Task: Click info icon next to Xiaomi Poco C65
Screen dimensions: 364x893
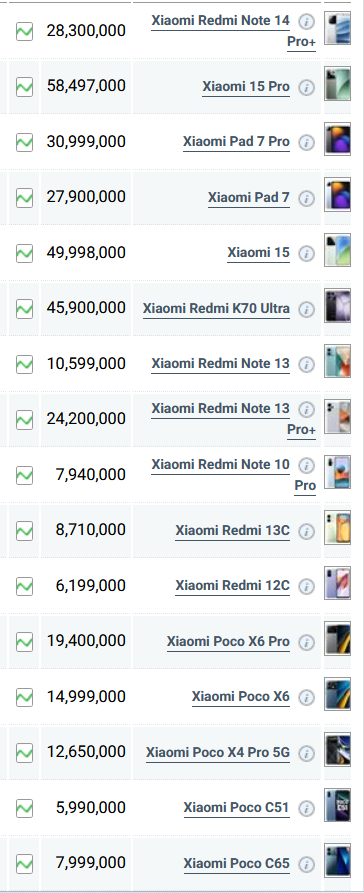Action: (306, 865)
